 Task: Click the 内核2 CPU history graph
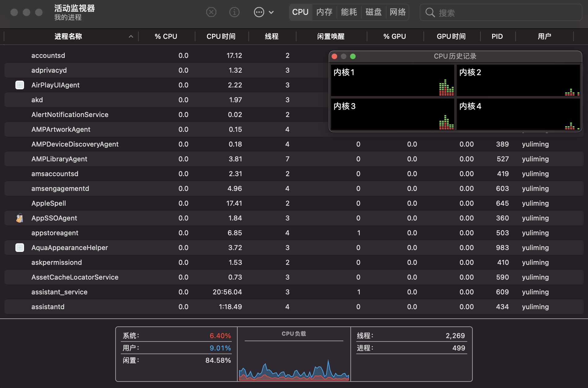coord(518,80)
